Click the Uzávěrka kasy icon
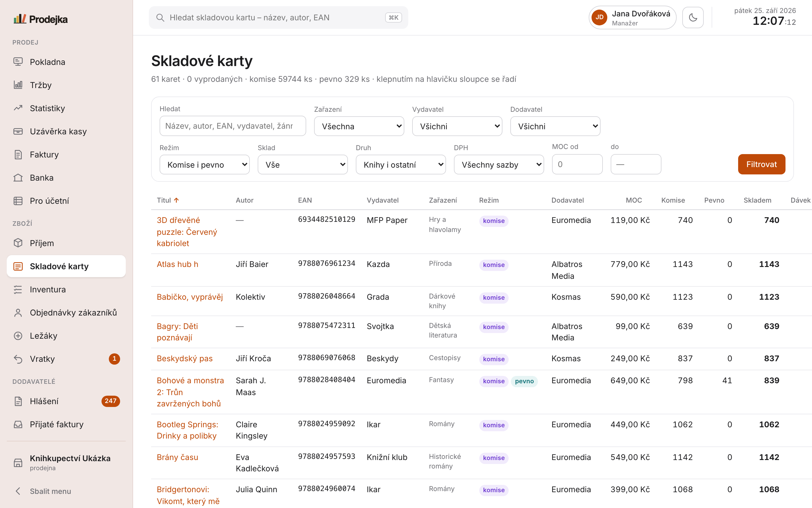The width and height of the screenshot is (812, 508). 18,131
